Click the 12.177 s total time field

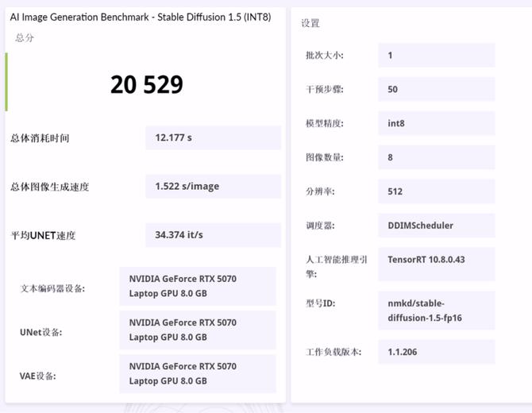[x=213, y=137]
